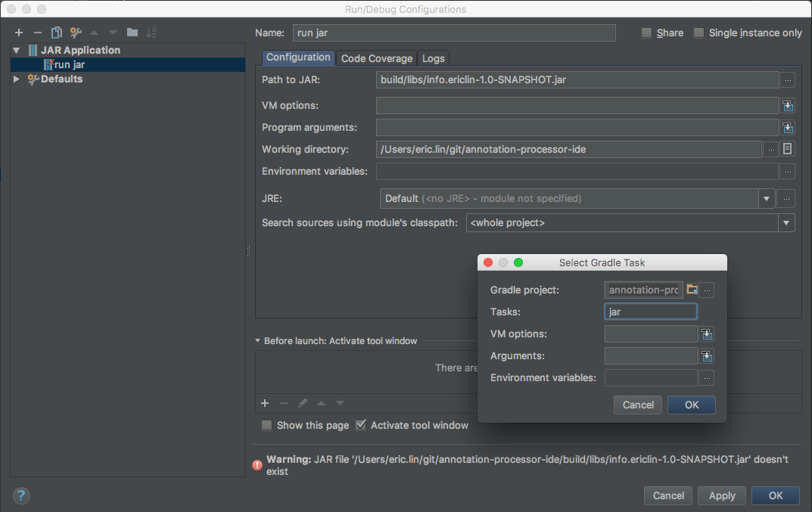Insert macro into VM options field

[787, 105]
